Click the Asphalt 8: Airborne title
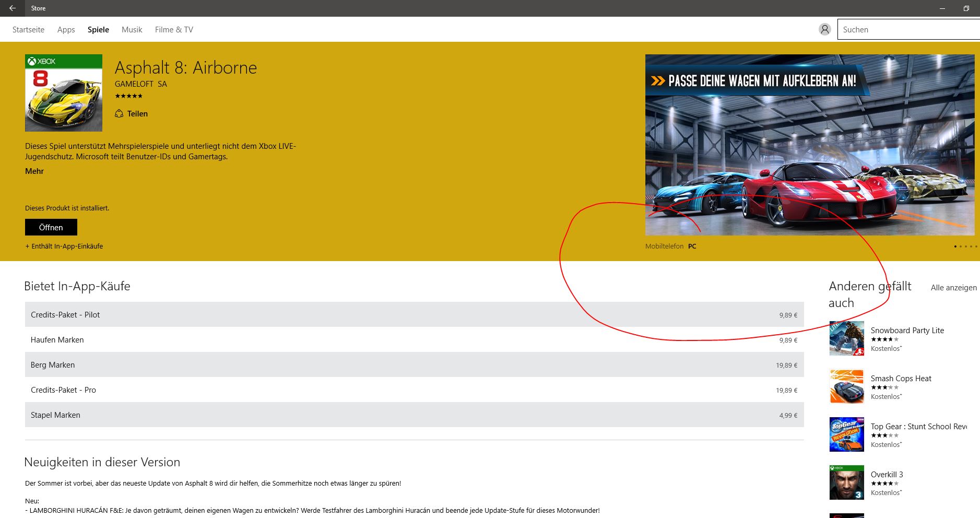The image size is (980, 518). [x=186, y=68]
